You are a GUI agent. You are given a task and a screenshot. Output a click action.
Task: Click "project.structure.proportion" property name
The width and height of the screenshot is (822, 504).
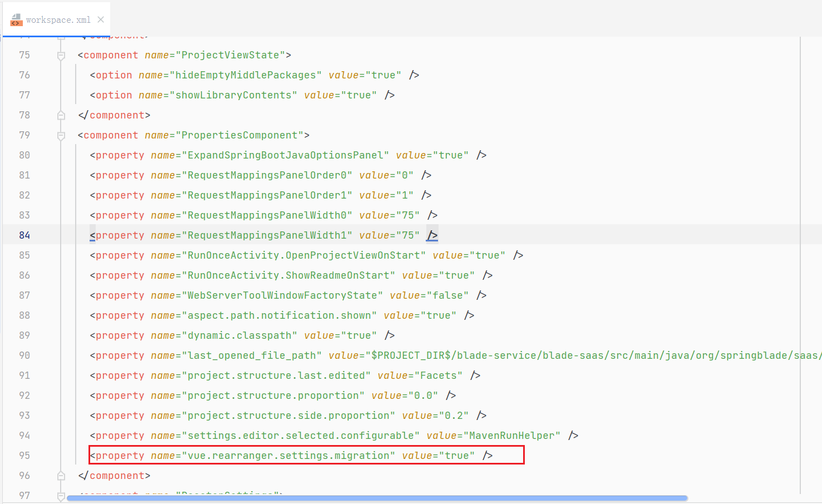273,396
